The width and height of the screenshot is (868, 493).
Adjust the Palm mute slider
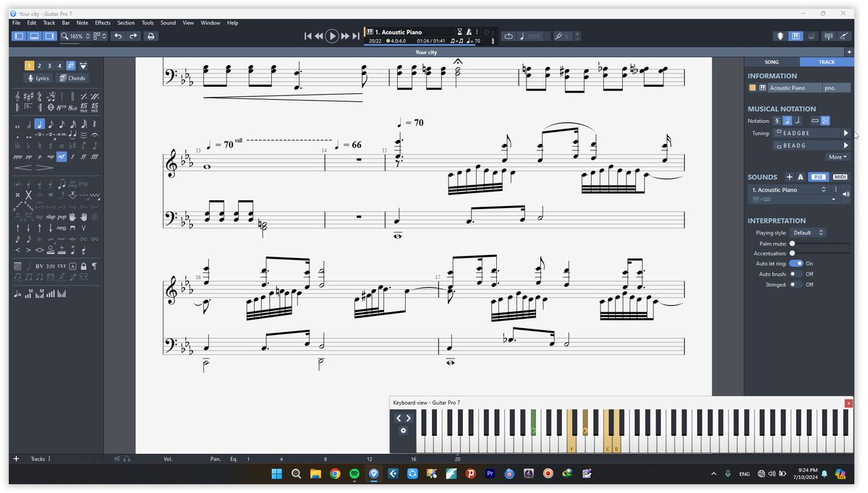click(820, 244)
